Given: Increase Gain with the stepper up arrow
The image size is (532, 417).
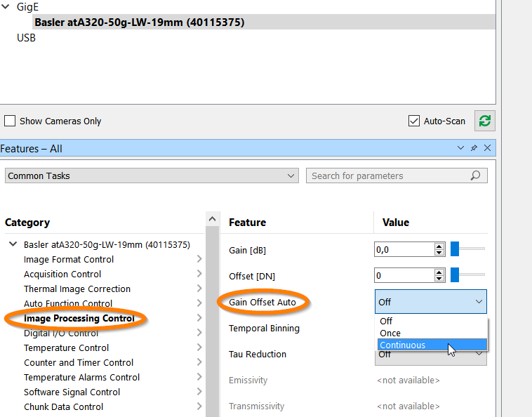Looking at the screenshot, I should [439, 246].
